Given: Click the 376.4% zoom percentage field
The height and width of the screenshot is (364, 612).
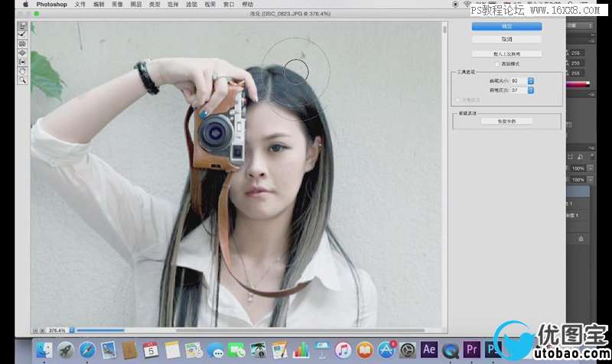Looking at the screenshot, I should point(57,330).
